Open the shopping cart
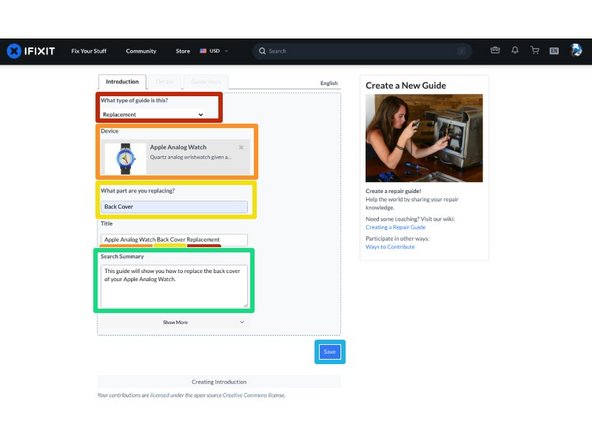The width and height of the screenshot is (592, 444). (535, 50)
